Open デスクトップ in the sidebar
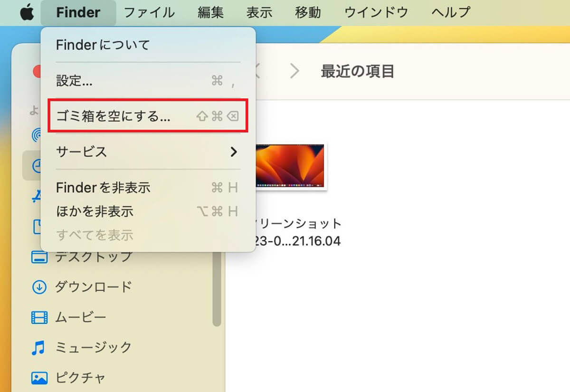Image resolution: width=570 pixels, height=392 pixels. coord(94,257)
